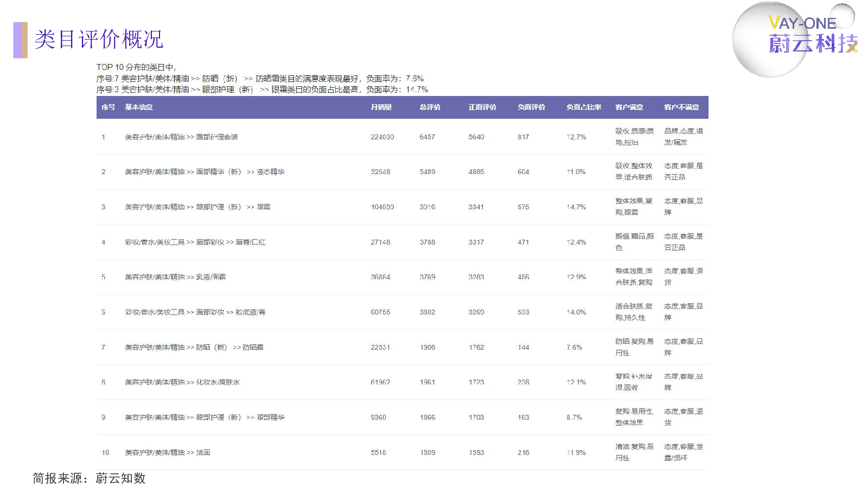Click the 粉底液/膏 category entry
The width and height of the screenshot is (868, 488).
[x=250, y=312]
